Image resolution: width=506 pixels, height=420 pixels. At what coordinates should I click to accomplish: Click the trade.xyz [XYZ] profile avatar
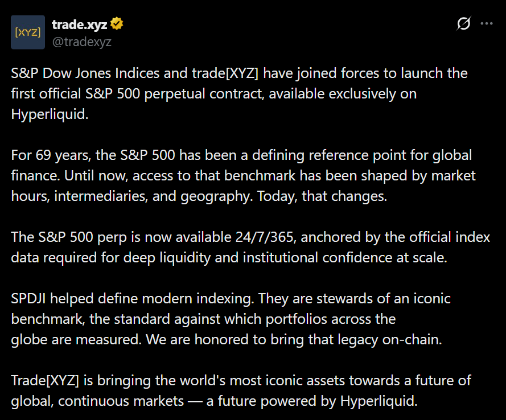click(x=28, y=32)
